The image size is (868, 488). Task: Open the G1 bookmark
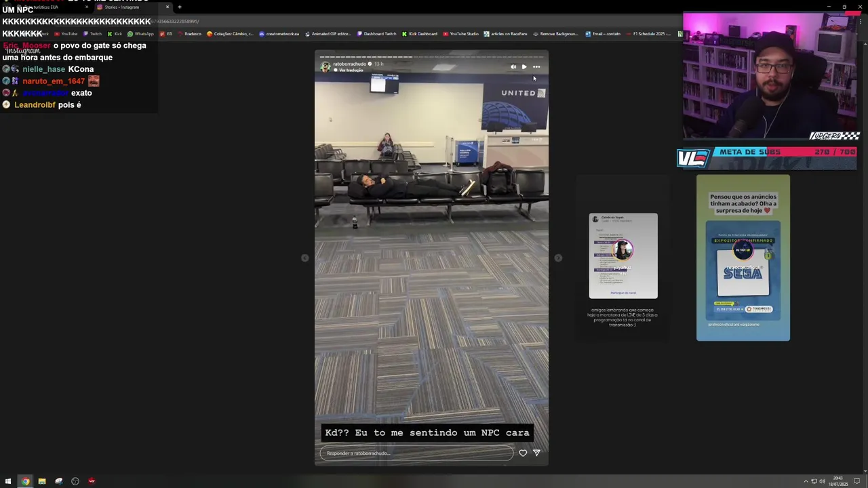(x=165, y=34)
